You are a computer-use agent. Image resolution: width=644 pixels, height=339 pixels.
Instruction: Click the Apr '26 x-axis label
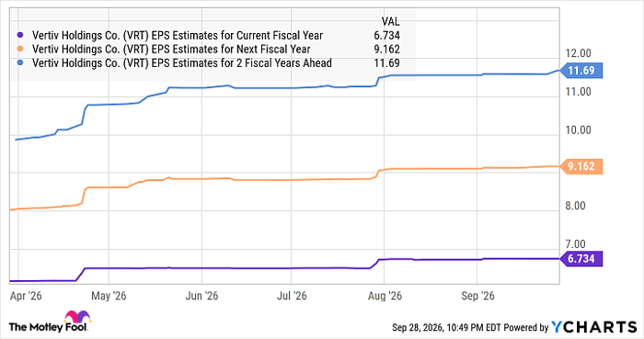26,296
